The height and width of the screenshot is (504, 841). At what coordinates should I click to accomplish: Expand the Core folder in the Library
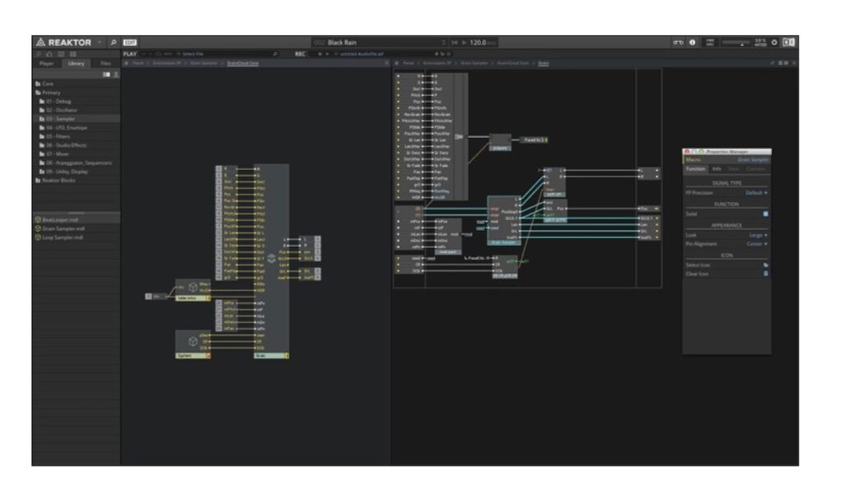point(45,84)
